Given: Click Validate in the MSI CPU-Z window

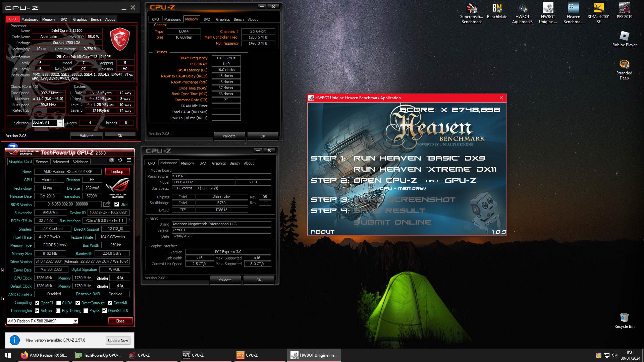Looking at the screenshot, I should pos(86,136).
